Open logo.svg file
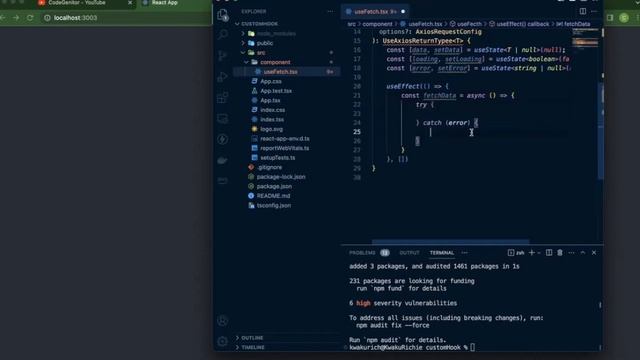The image size is (640, 360). pos(271,129)
